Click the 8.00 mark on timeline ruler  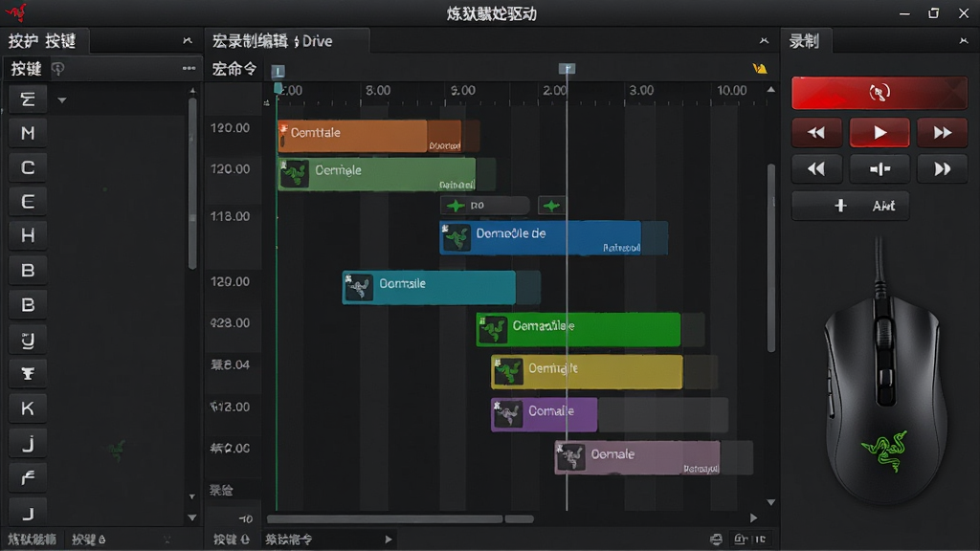(x=377, y=91)
